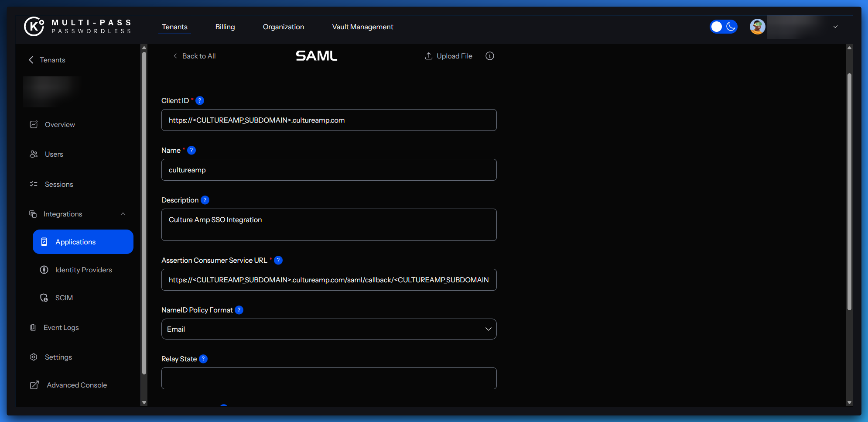Open the NameID Policy Format dropdown
The height and width of the screenshot is (422, 868).
point(329,329)
